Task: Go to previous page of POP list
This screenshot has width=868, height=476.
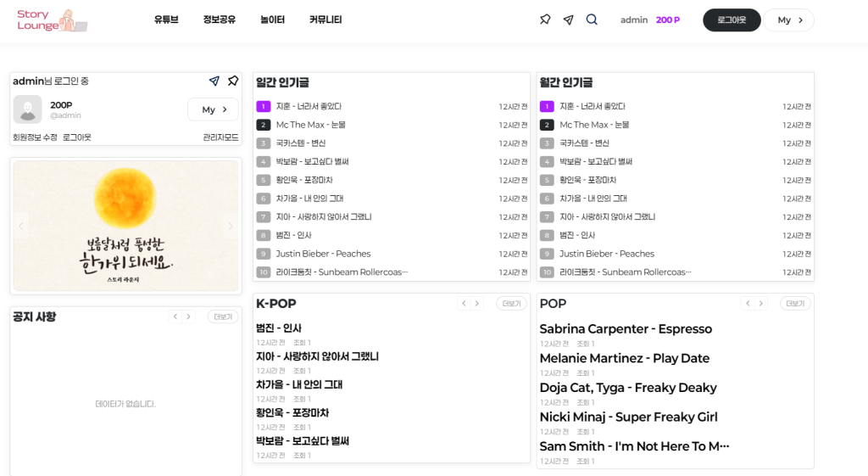Action: (748, 304)
